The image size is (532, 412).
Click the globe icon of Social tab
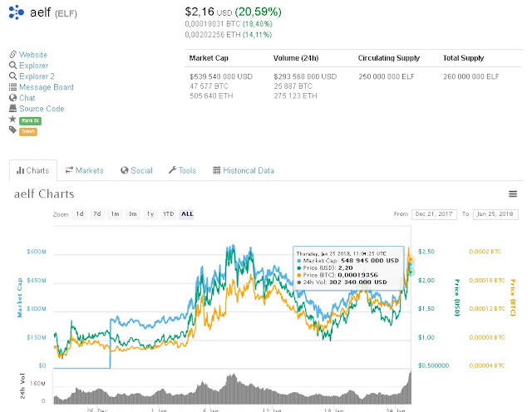coord(125,170)
